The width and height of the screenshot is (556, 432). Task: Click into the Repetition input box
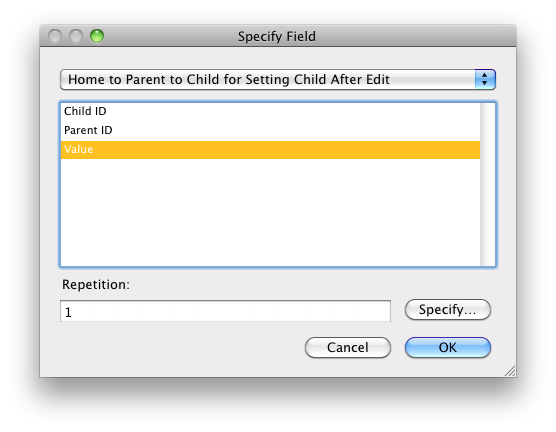pyautogui.click(x=226, y=311)
